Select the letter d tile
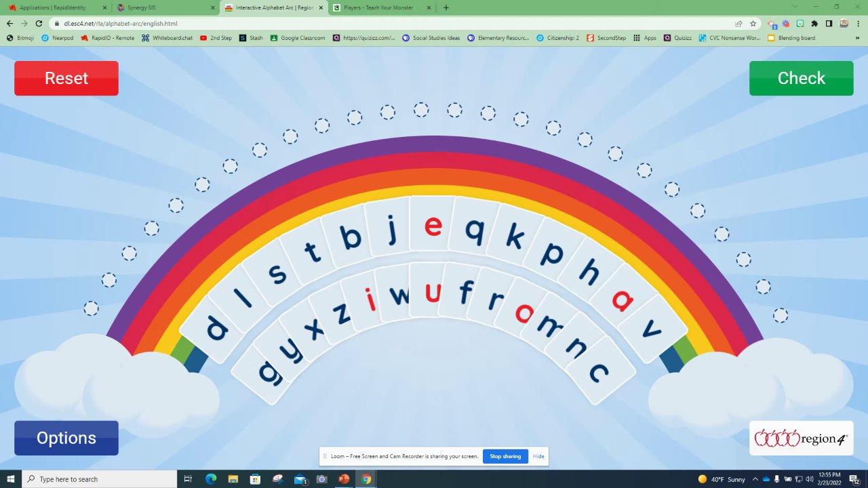The height and width of the screenshot is (488, 868). 216,329
